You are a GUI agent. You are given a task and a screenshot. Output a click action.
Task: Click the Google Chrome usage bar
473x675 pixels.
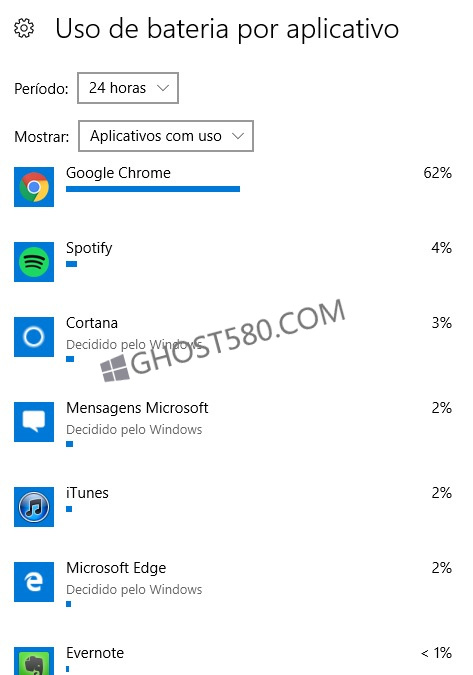click(153, 189)
